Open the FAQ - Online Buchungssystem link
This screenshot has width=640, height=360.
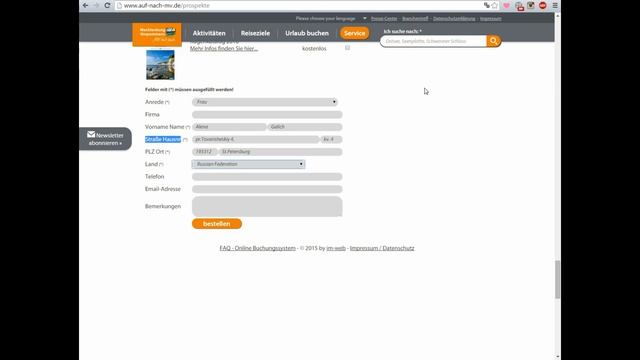(257, 248)
